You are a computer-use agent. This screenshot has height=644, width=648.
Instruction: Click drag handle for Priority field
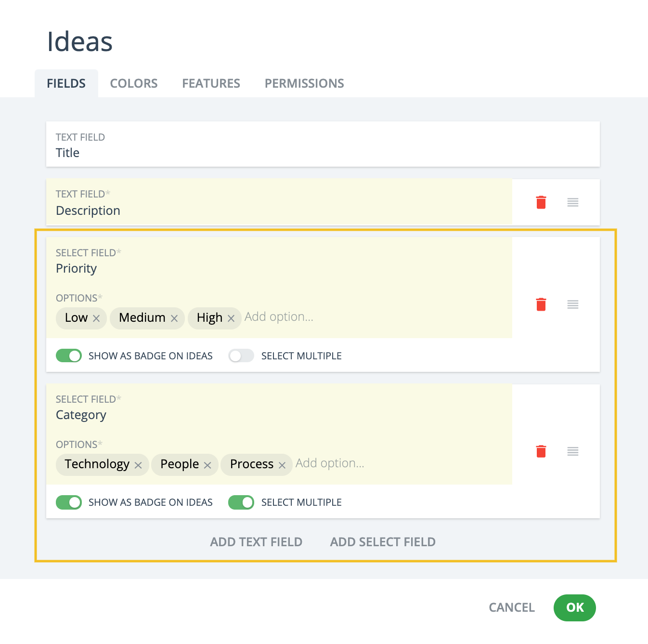(x=573, y=304)
